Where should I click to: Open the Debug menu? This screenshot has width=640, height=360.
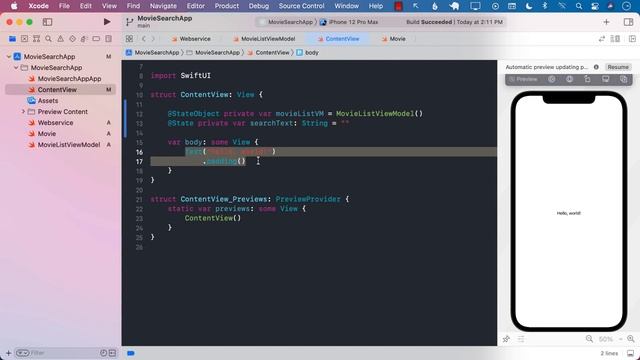pos(259,6)
